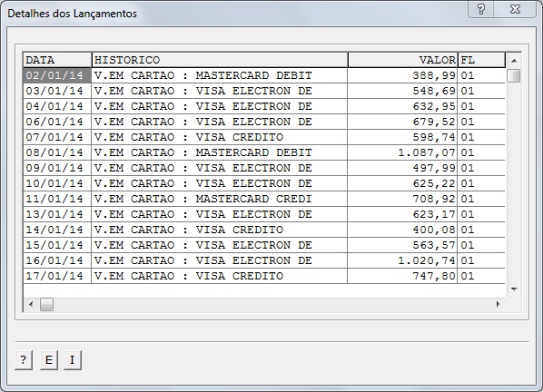Select date cell 02/01/14
The image size is (543, 392).
[x=57, y=75]
